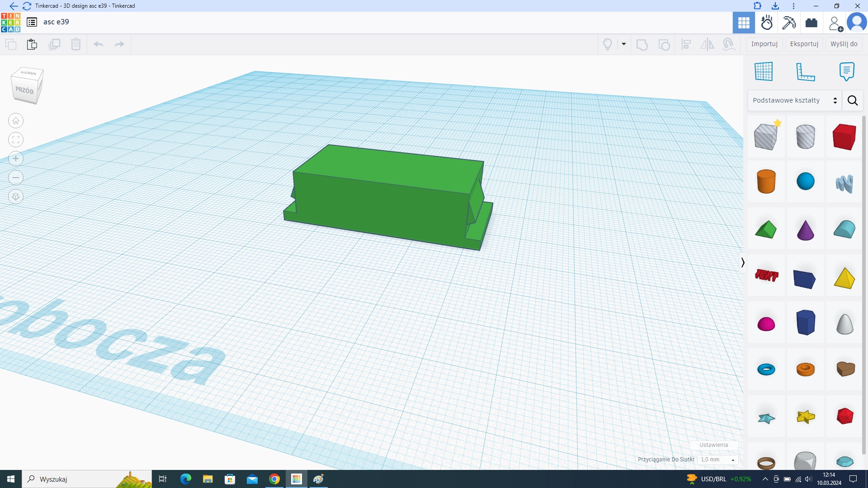This screenshot has width=868, height=488.
Task: Toggle show-all lightbulb icon
Action: [x=608, y=44]
